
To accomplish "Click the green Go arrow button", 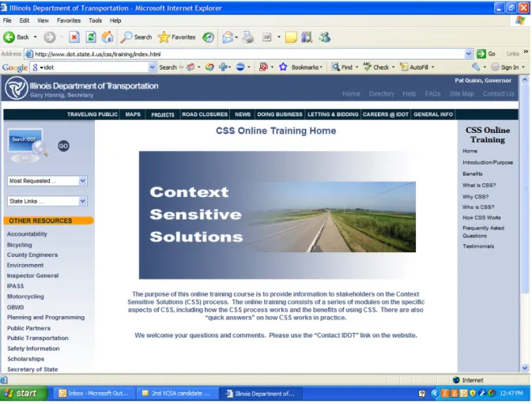I will point(481,54).
